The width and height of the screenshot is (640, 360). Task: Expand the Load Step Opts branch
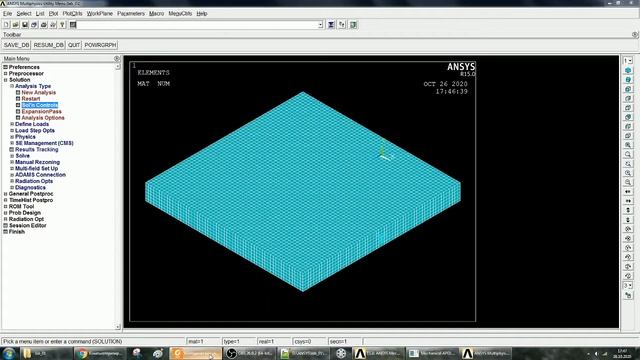(x=12, y=131)
